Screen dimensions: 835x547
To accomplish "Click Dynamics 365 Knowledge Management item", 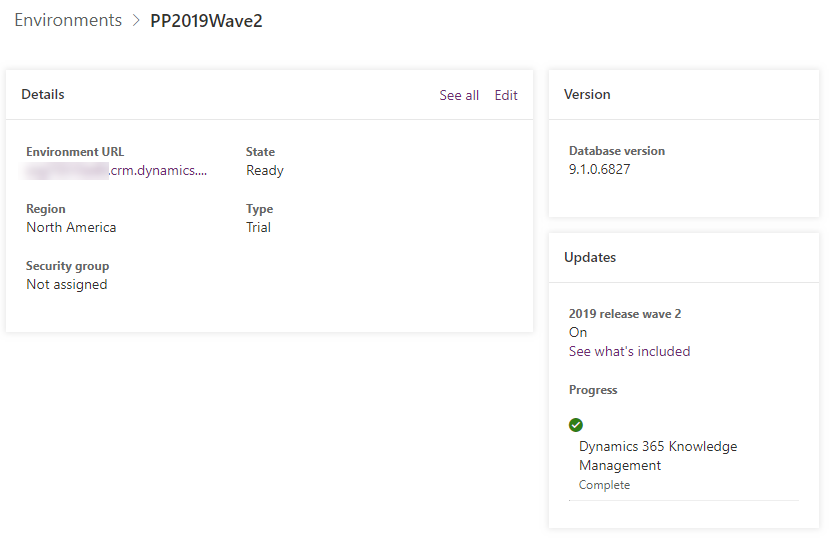I will pos(658,456).
